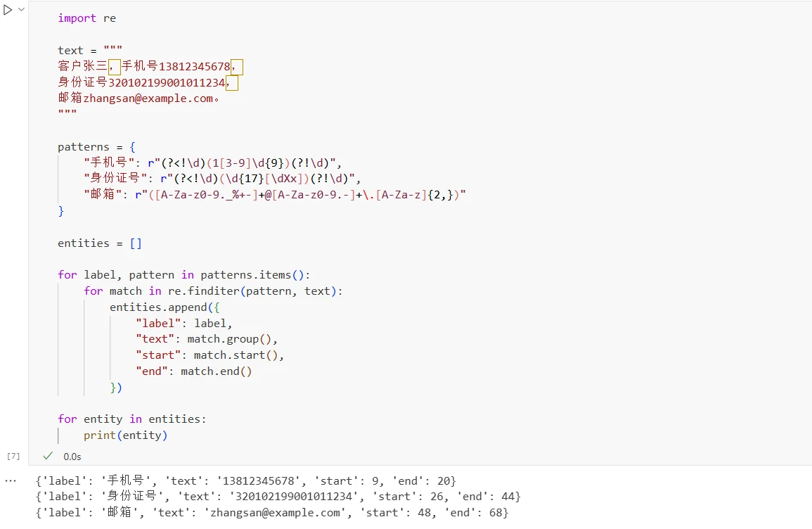812x529 pixels.
Task: Place cursor on the import re line
Action: [87, 18]
